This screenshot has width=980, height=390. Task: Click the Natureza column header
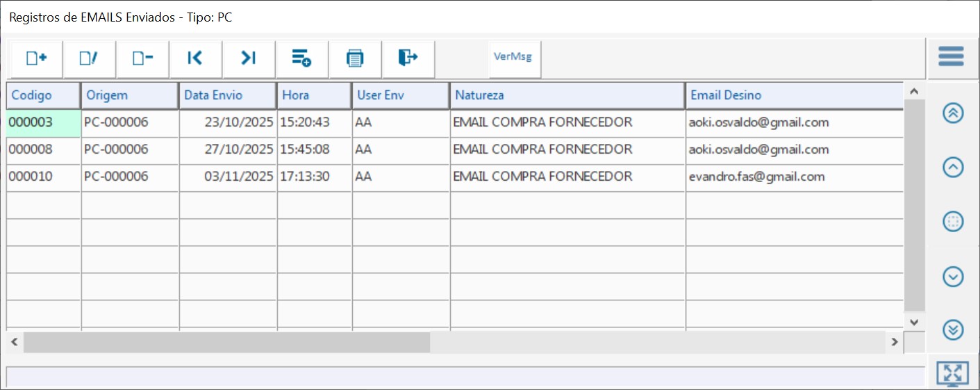click(567, 95)
